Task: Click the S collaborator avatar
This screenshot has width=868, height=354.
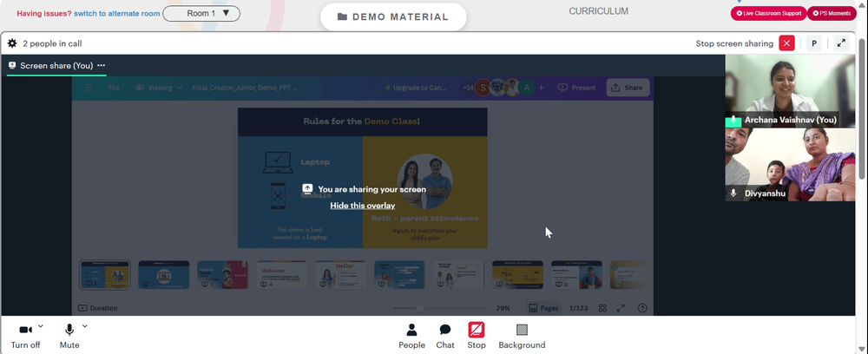Action: [483, 88]
